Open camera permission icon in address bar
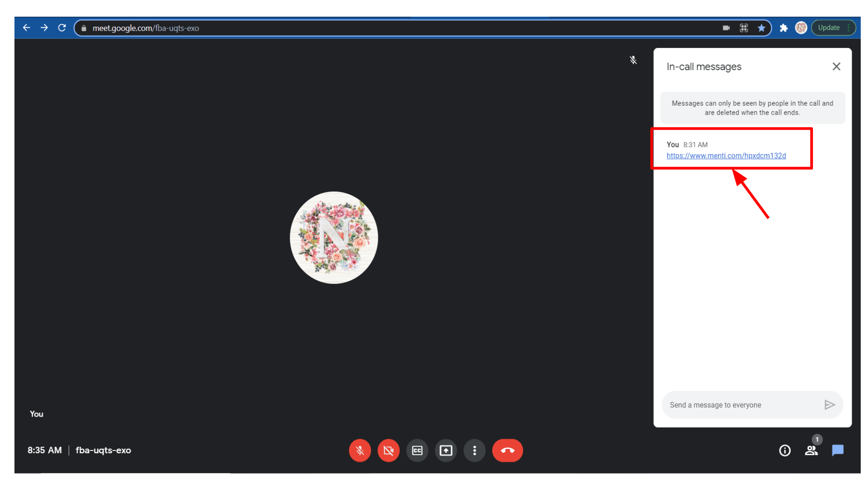Viewport: 868px width, 488px height. (x=726, y=28)
